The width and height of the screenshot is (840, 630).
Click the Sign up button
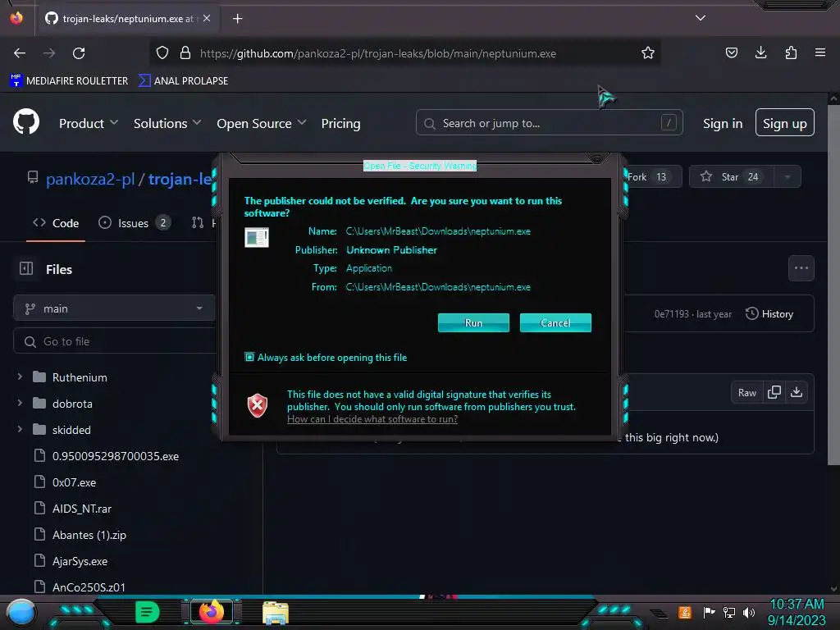(x=785, y=123)
